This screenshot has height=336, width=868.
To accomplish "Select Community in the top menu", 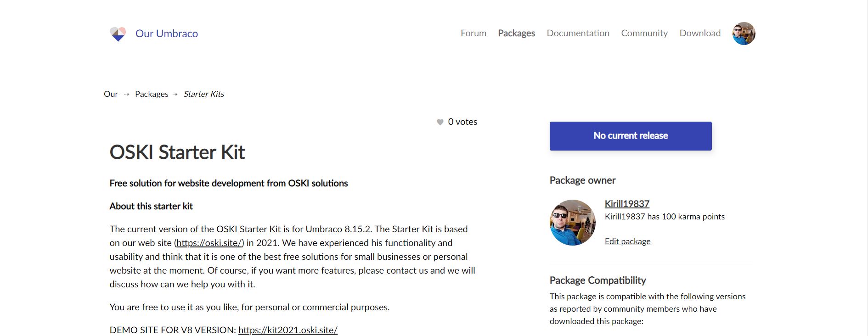I will click(x=644, y=33).
